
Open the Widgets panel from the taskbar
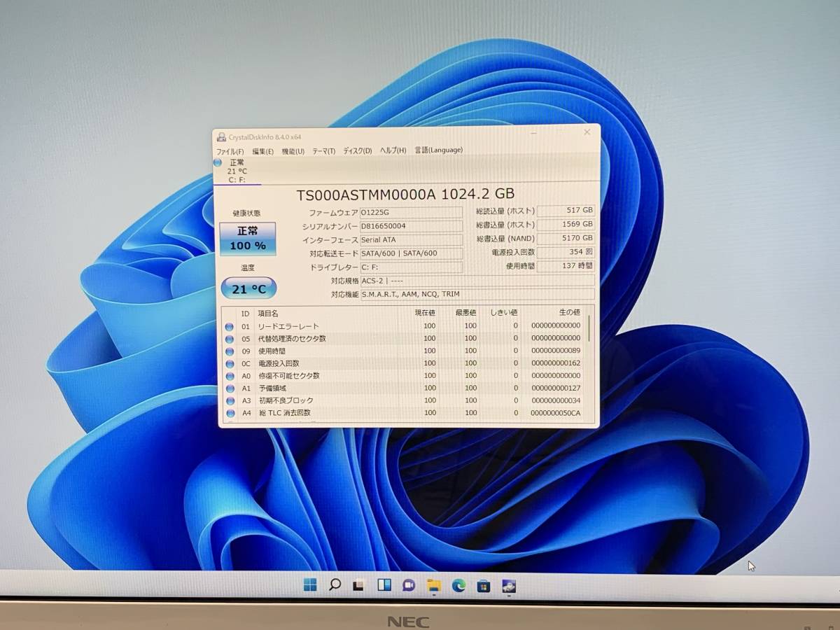(384, 585)
